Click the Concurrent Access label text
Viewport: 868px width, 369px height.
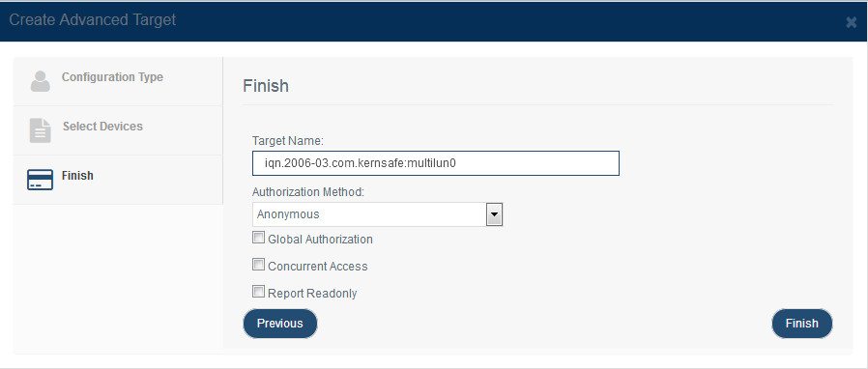318,266
